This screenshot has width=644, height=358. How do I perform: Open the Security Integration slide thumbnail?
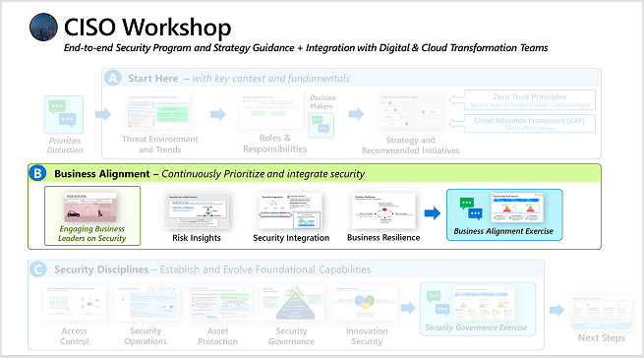coord(290,210)
